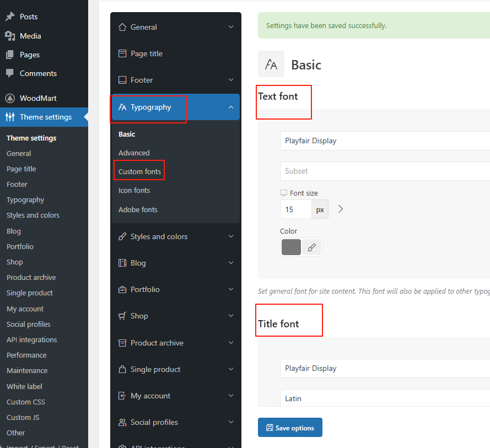Expand the Styles and colors section
Image resolution: width=490 pixels, height=448 pixels.
pos(231,236)
